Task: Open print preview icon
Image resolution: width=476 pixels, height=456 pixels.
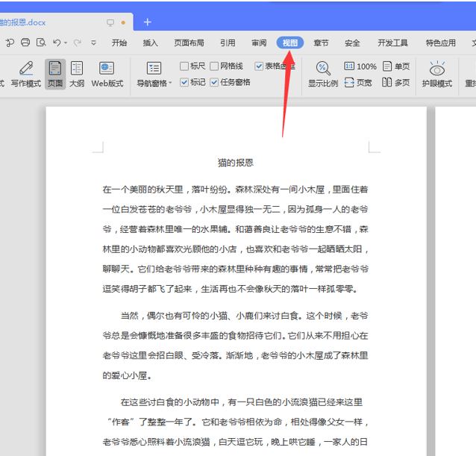Action: [41, 43]
